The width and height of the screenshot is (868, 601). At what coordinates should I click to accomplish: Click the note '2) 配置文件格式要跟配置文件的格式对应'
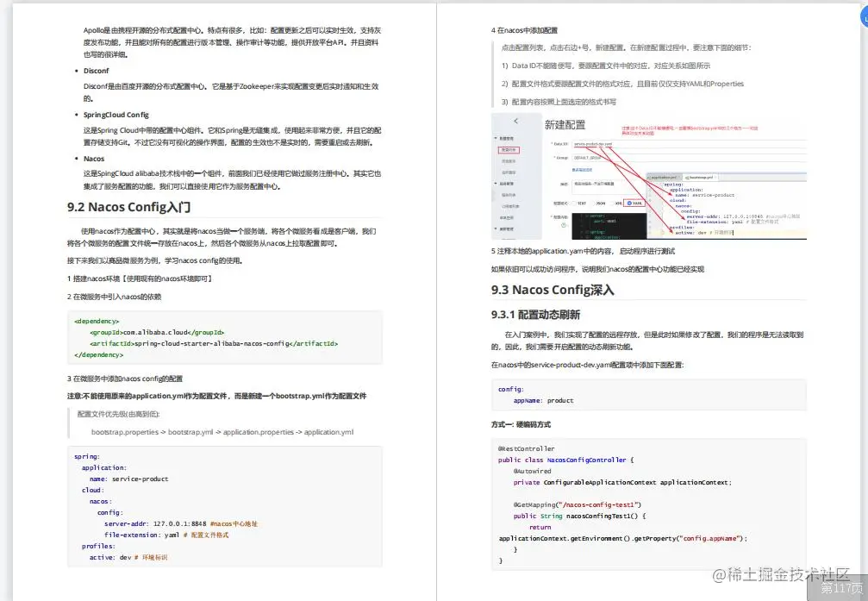[x=622, y=84]
